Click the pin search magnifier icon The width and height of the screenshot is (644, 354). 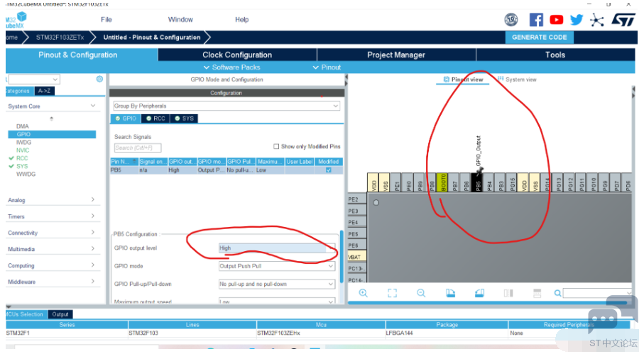point(557,293)
